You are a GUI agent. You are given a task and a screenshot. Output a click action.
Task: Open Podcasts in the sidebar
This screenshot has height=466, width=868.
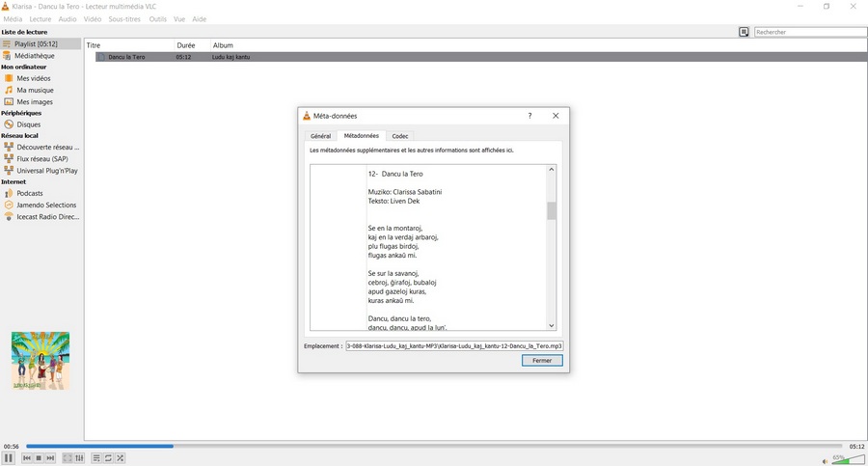coord(30,193)
